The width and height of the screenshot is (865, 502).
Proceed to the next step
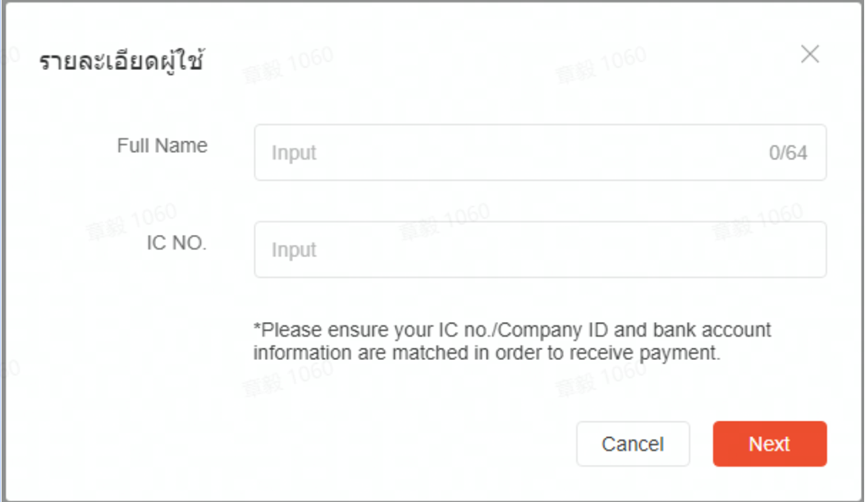769,444
